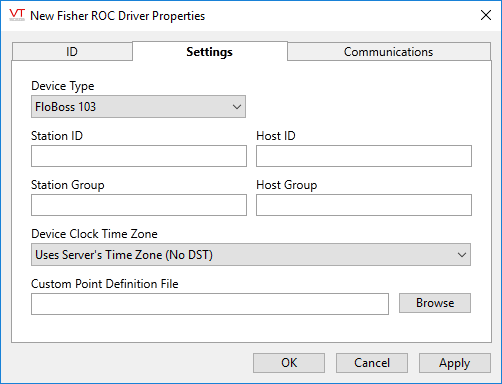Focus the Custom Point Definition File field
502x384 pixels.
(210, 304)
